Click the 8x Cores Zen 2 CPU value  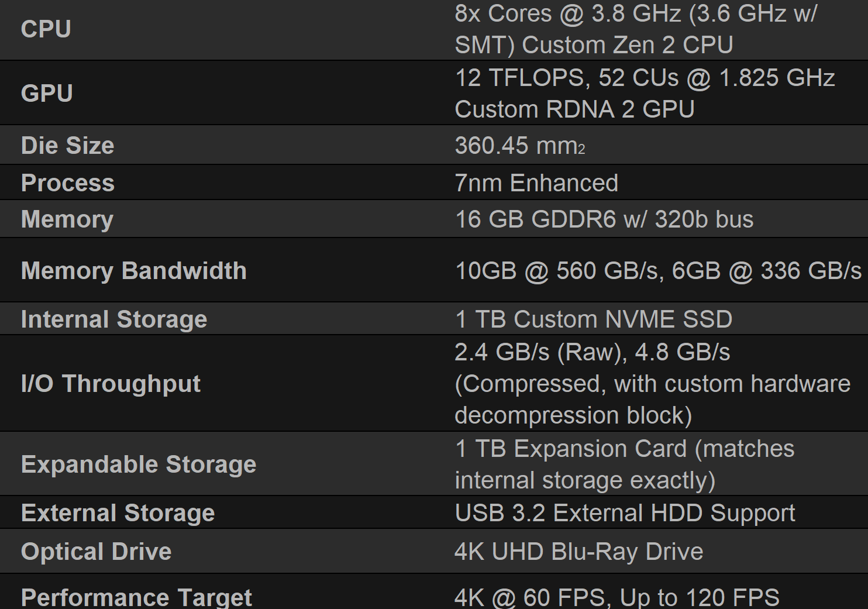636,29
